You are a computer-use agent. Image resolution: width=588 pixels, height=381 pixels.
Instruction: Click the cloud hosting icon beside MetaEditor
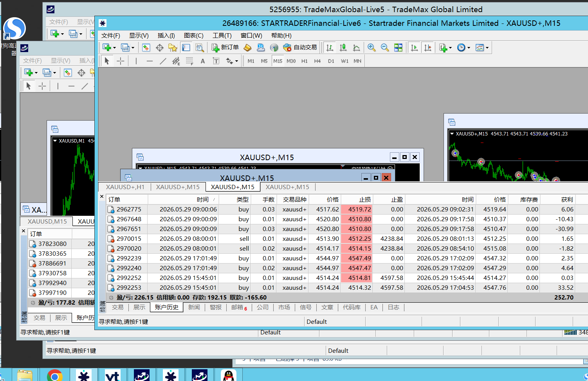point(261,47)
